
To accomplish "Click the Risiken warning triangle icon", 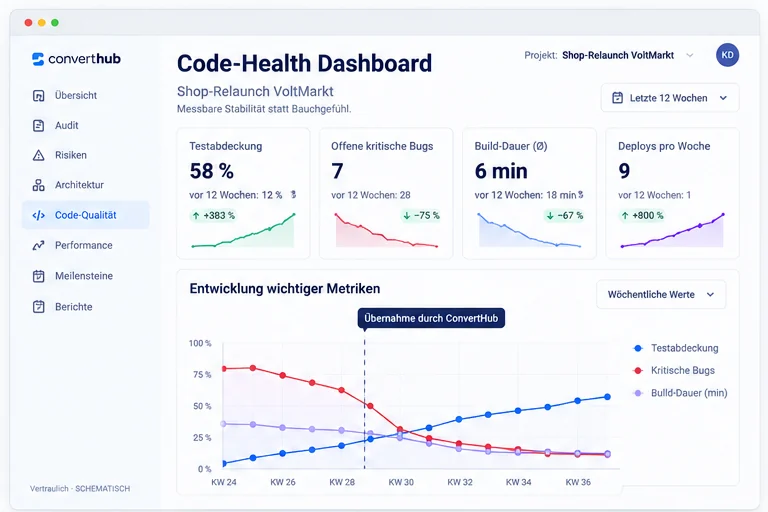I will pyautogui.click(x=38, y=155).
